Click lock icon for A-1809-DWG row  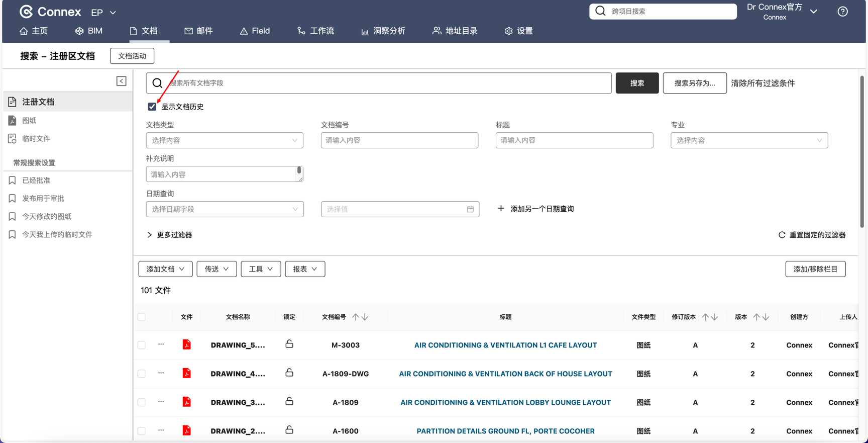[x=289, y=373]
